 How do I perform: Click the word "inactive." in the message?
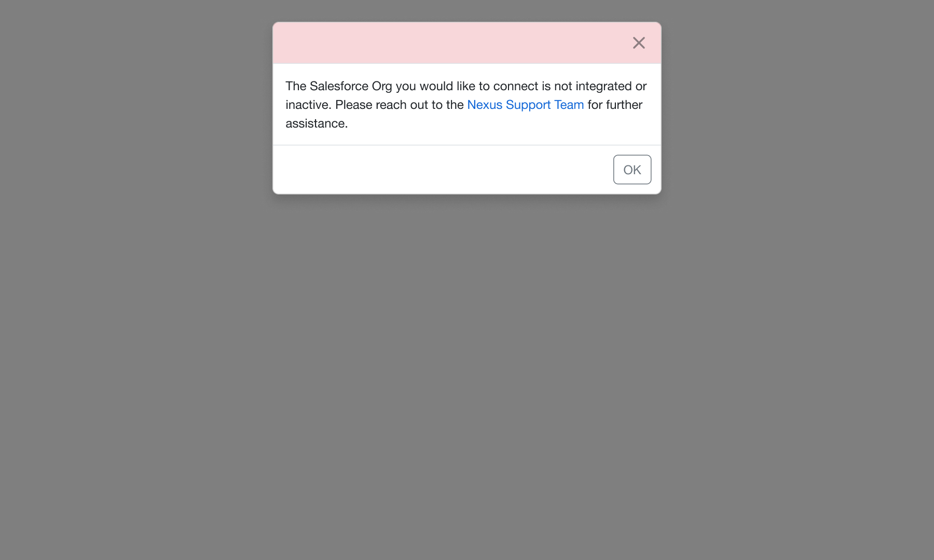tap(308, 105)
